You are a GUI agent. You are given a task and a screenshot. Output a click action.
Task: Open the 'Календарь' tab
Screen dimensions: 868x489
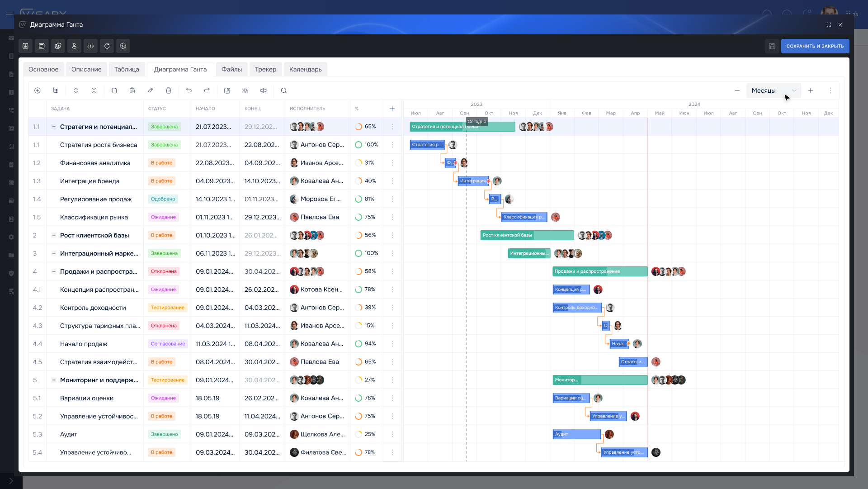pos(306,69)
